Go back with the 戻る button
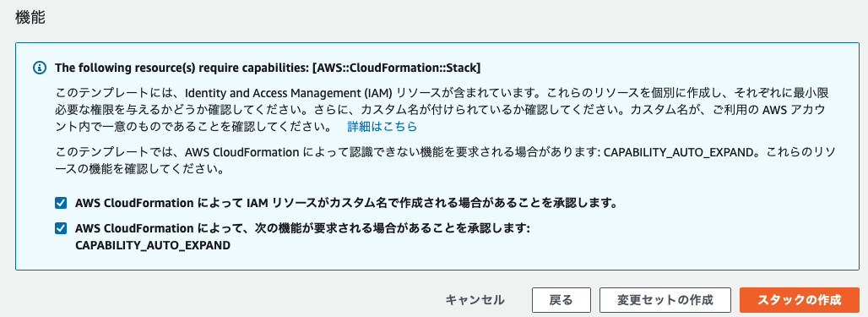Image resolution: width=868 pixels, height=317 pixels. pyautogui.click(x=561, y=300)
